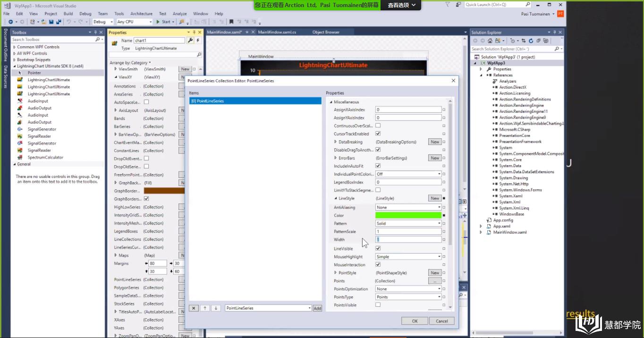Select the SpectrumCalculator toolbox item

click(x=45, y=157)
